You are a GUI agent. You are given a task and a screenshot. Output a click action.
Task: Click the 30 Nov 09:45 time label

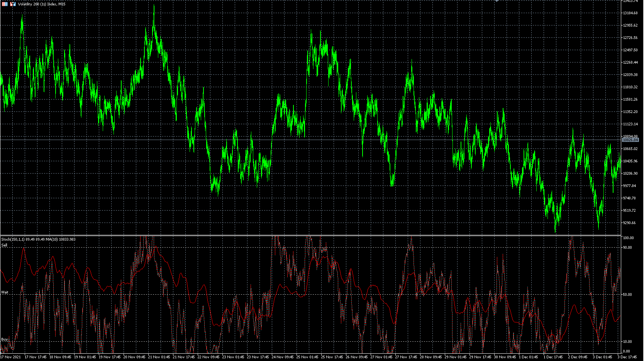(x=505, y=357)
